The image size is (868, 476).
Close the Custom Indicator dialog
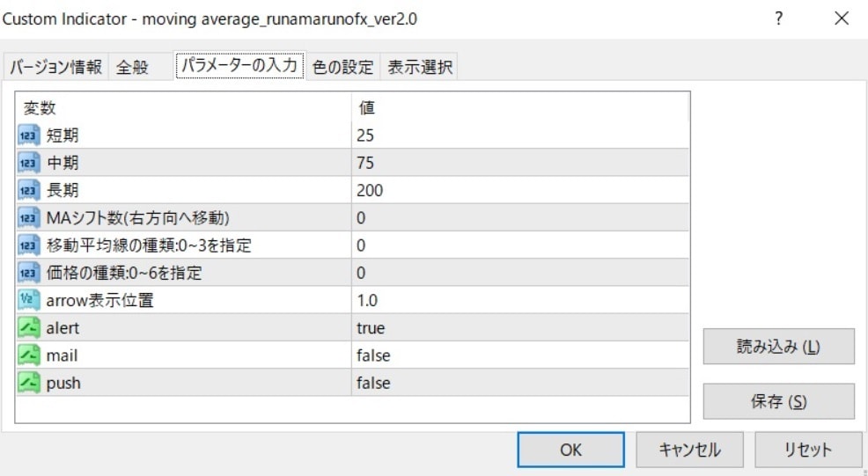point(842,18)
